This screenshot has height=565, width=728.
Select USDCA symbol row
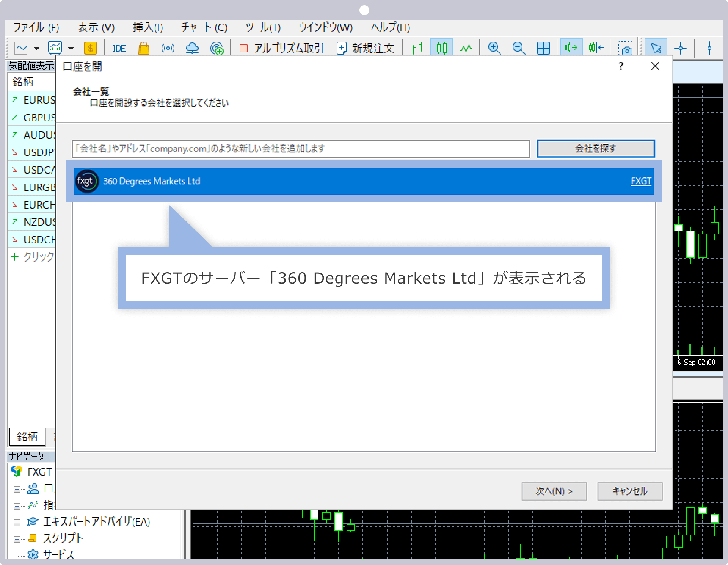(32, 170)
